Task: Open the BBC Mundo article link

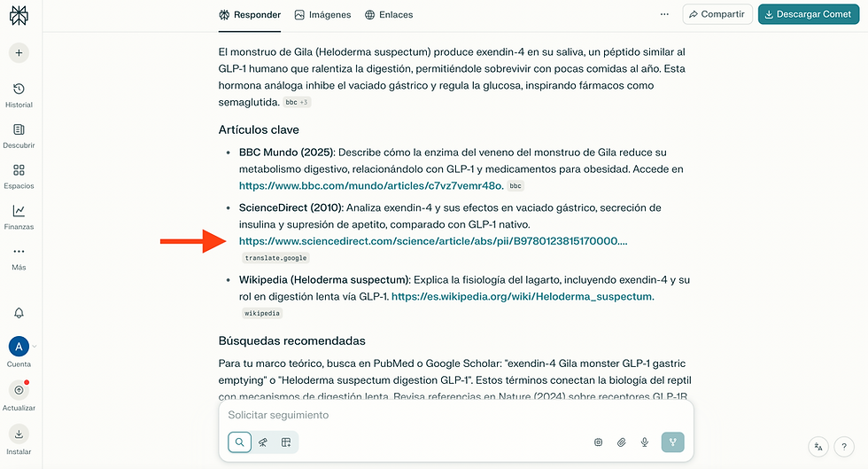Action: pos(371,185)
